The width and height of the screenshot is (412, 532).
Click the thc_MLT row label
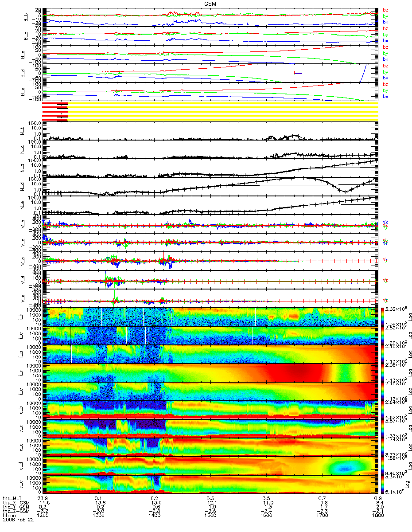(12, 498)
